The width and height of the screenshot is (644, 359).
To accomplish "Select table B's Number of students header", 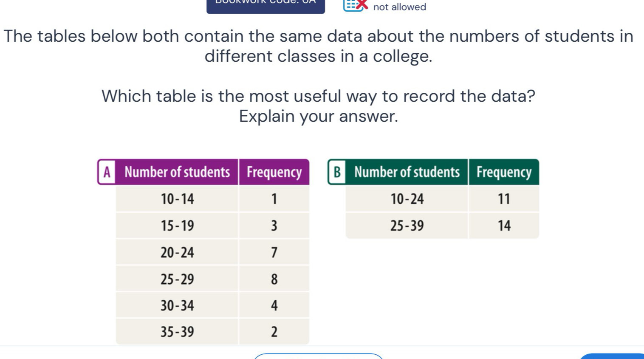I will tap(407, 172).
